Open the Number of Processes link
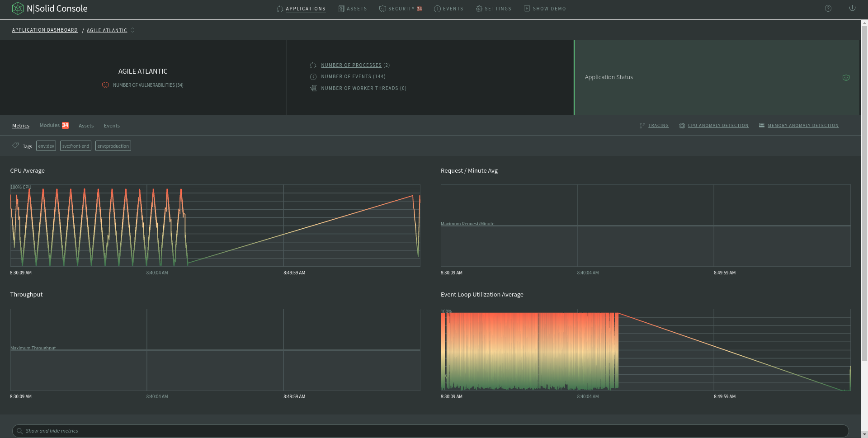This screenshot has height=438, width=868. (351, 65)
